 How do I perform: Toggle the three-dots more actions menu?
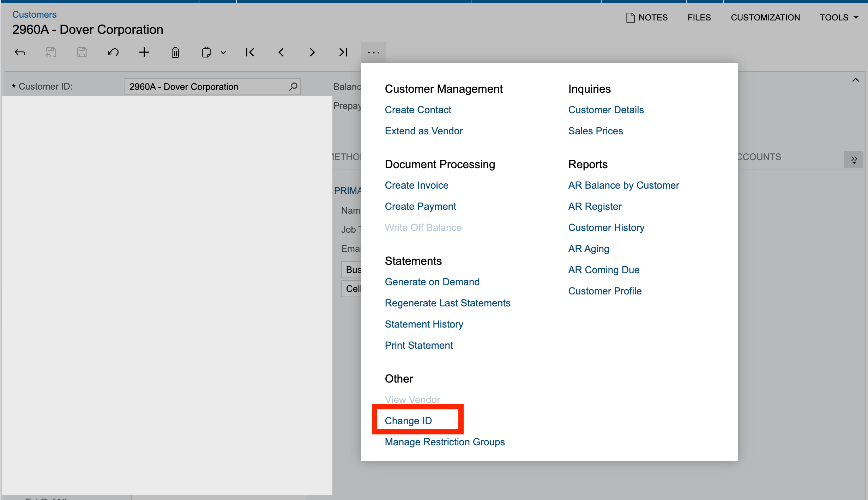[374, 53]
